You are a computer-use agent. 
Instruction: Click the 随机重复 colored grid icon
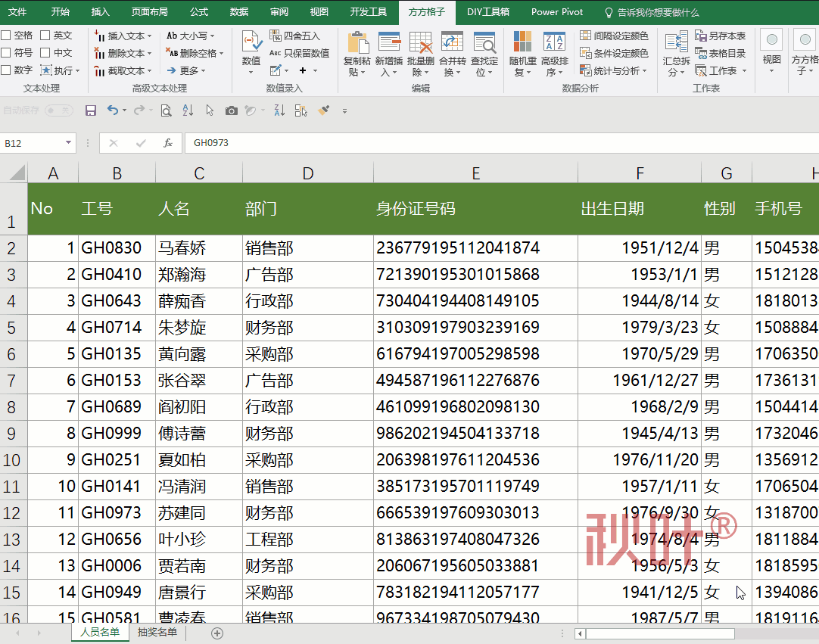click(x=523, y=42)
